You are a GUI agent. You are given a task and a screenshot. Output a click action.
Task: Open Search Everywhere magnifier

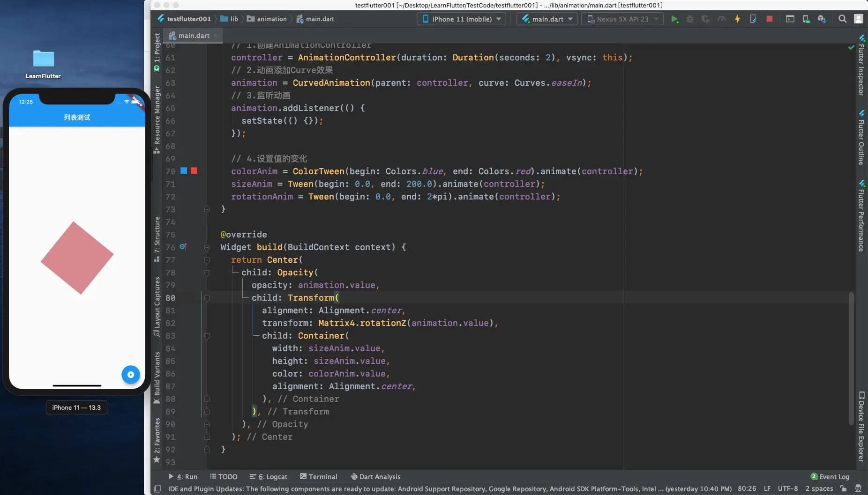[842, 19]
